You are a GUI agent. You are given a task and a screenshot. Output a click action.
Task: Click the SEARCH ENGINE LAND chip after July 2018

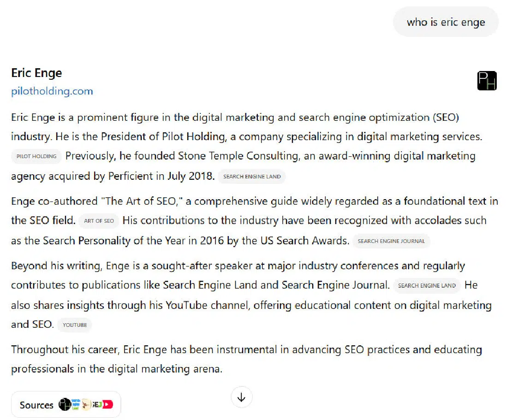[x=252, y=177]
